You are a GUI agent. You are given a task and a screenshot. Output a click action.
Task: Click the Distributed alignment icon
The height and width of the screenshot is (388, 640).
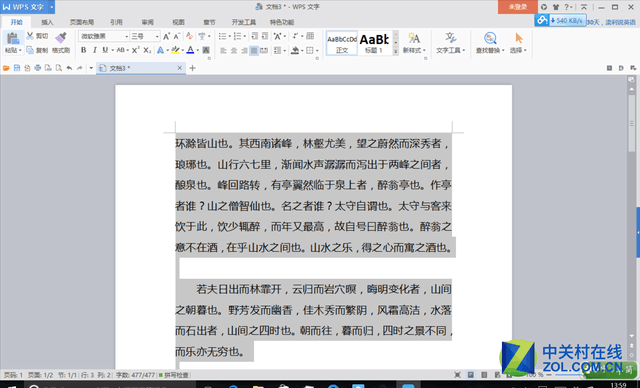pyautogui.click(x=264, y=51)
